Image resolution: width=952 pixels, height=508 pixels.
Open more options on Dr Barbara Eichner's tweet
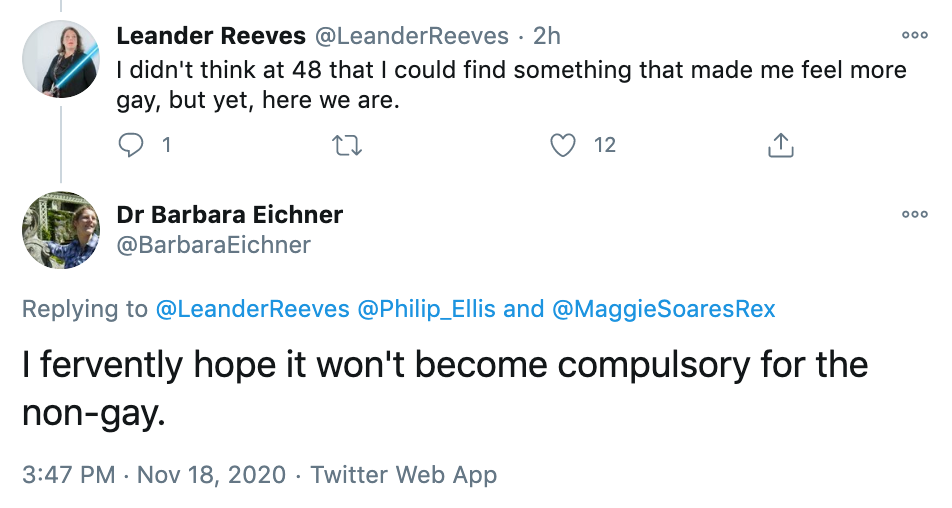pos(915,214)
